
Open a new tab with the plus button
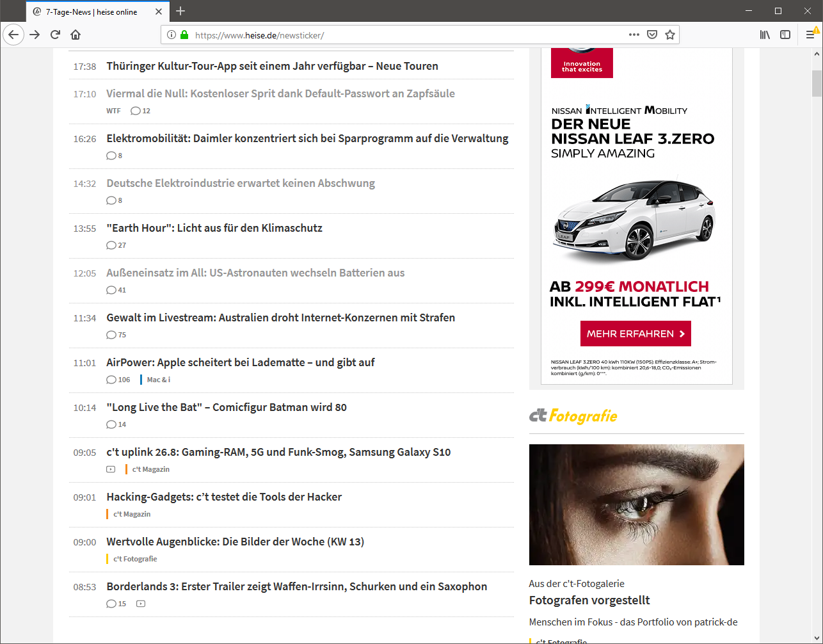[x=180, y=11]
